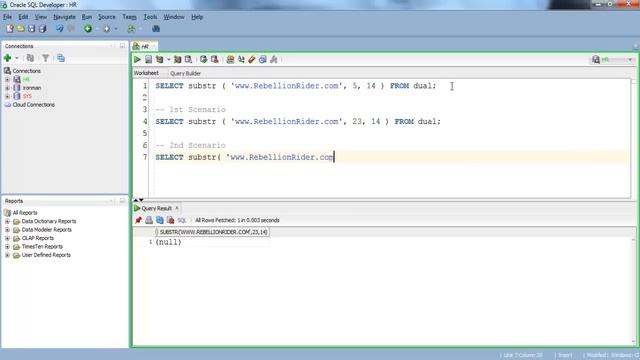Viewport: 640px width, 360px height.
Task: Click the SQL worksheet icon in main toolbar
Action: [131, 29]
